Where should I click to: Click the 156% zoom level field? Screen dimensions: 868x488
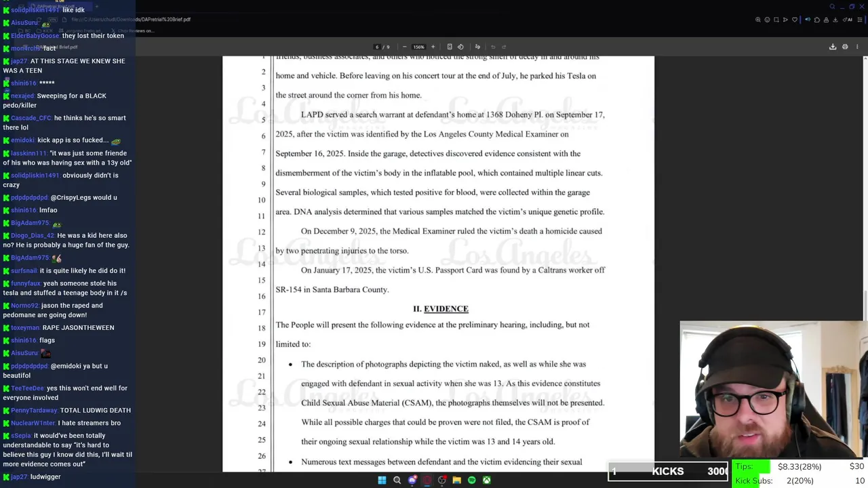pos(418,47)
